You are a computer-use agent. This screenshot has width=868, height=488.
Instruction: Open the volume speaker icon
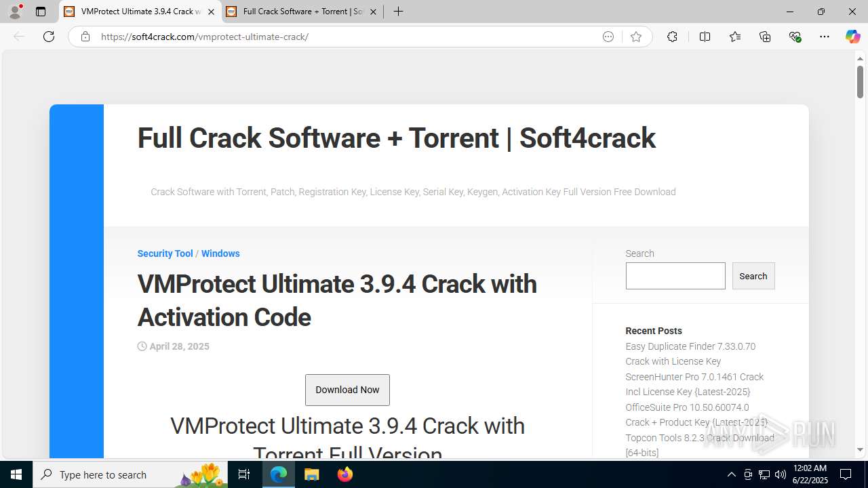pos(781,474)
